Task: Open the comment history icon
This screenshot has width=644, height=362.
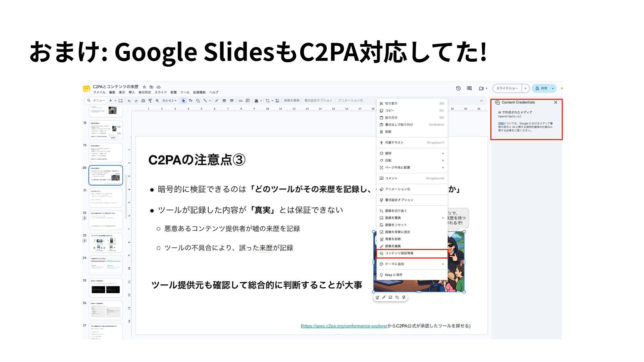Action: click(x=469, y=88)
